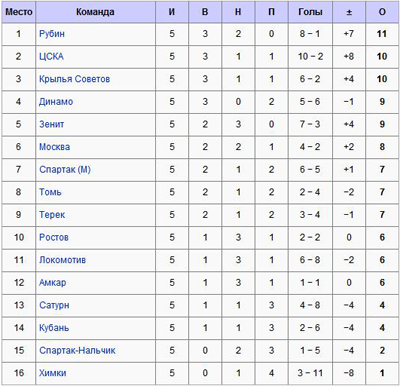
Task: Click the Голы column header
Action: [x=310, y=12]
